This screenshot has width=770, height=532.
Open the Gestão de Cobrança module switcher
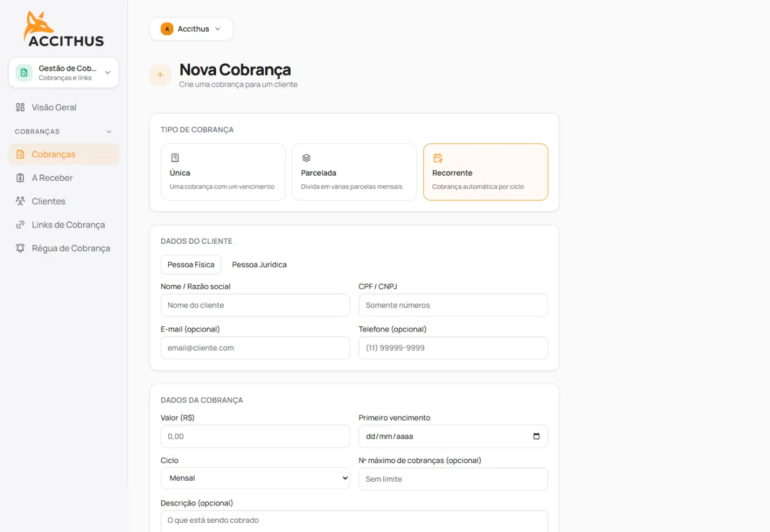coord(64,73)
